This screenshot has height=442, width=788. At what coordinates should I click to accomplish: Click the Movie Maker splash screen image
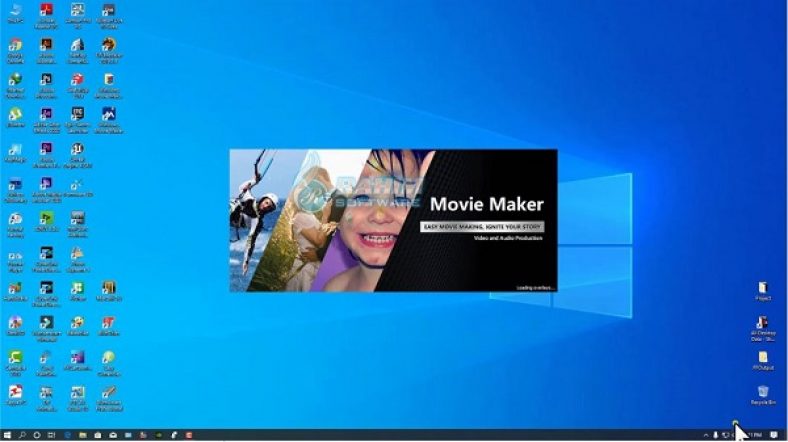(x=393, y=220)
